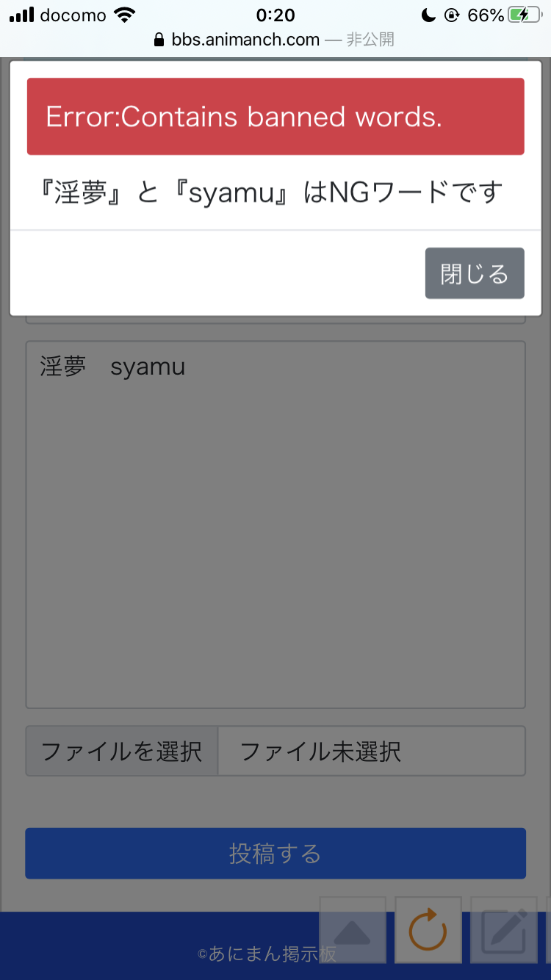Submit the post with 投稿する
The image size is (551, 980).
click(x=275, y=854)
